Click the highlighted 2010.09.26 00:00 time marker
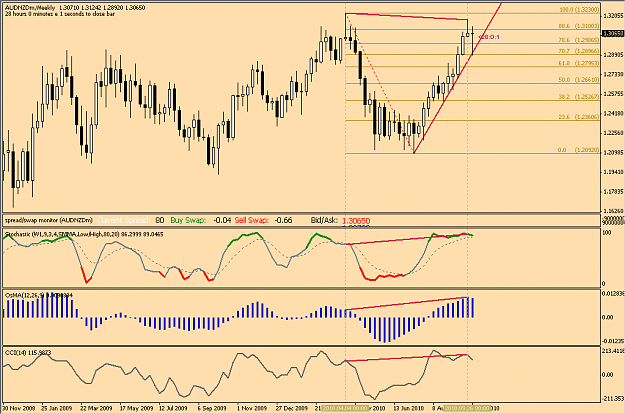Viewport: 625px width, 414px height. tap(468, 408)
